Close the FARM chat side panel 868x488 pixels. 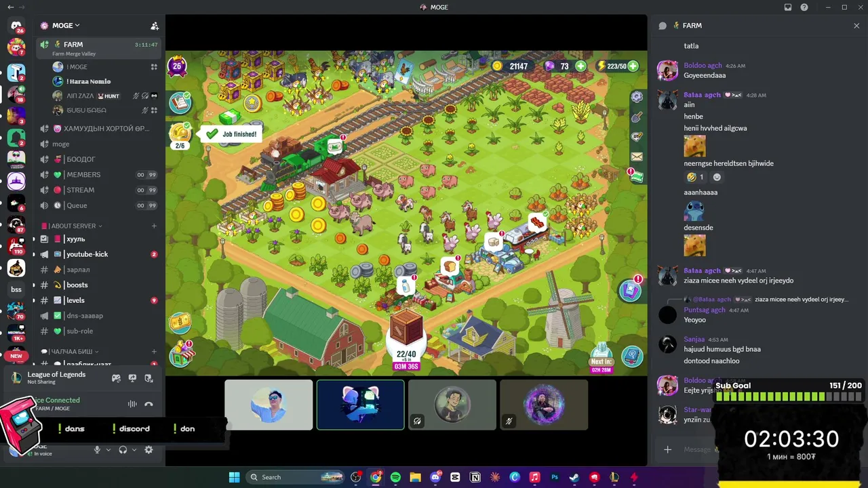(x=856, y=26)
